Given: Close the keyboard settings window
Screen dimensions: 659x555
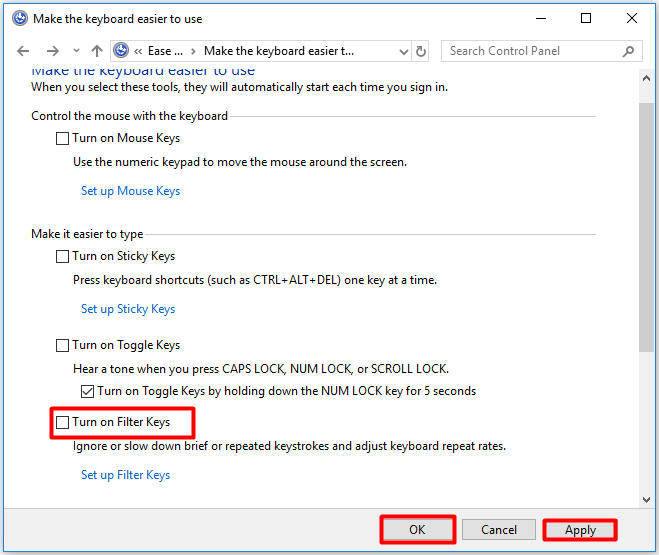Looking at the screenshot, I should (x=632, y=18).
